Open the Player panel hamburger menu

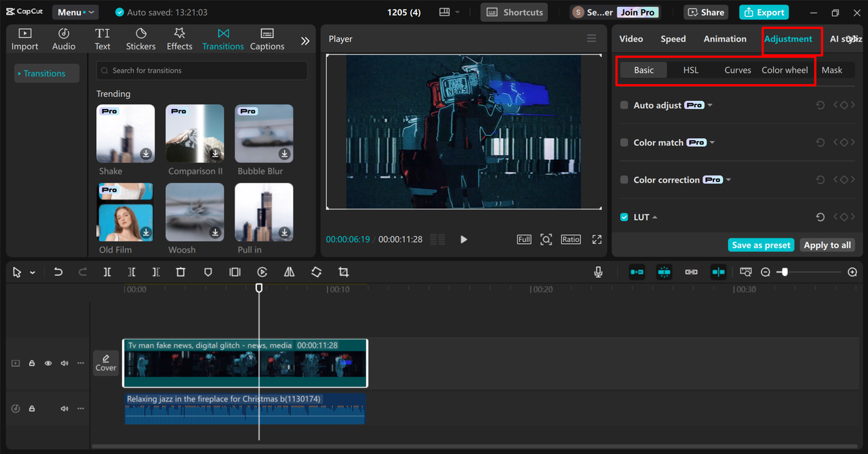tap(592, 39)
